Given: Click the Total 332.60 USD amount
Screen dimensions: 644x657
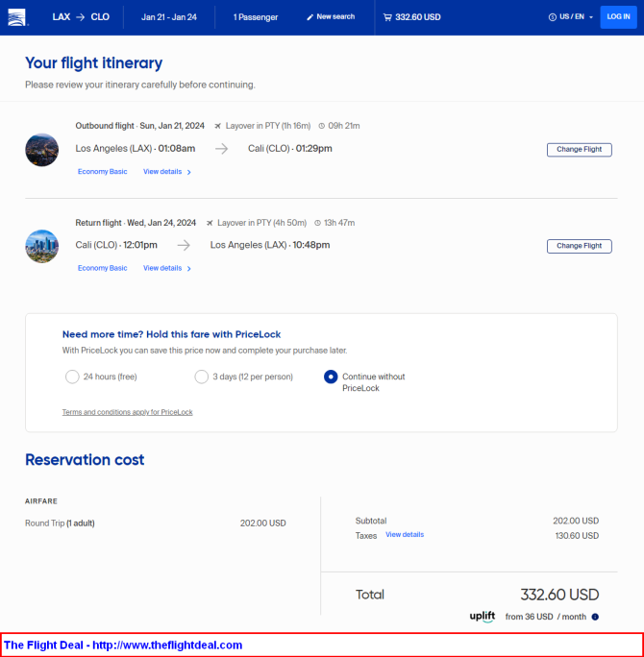Looking at the screenshot, I should 559,595.
